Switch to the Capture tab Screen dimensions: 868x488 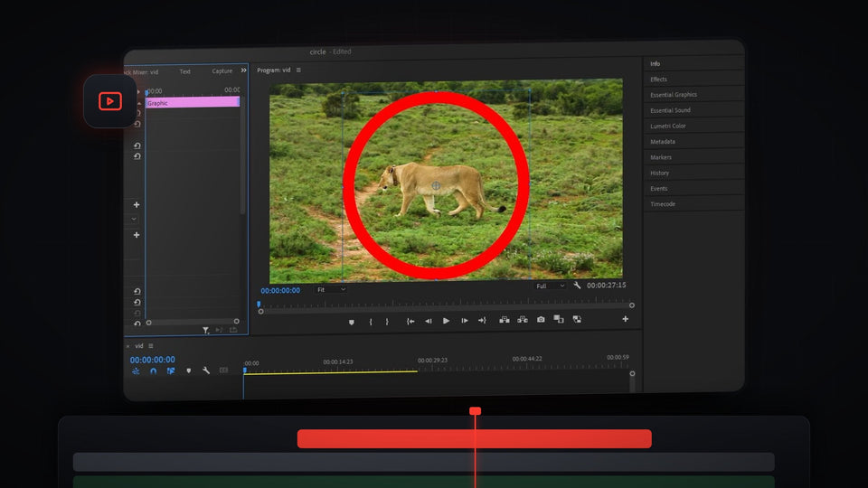click(x=222, y=70)
